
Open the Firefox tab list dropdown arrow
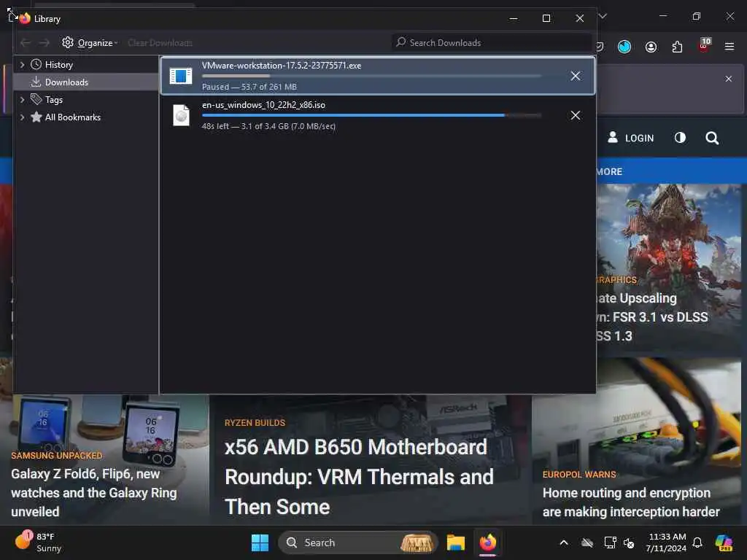click(x=603, y=16)
